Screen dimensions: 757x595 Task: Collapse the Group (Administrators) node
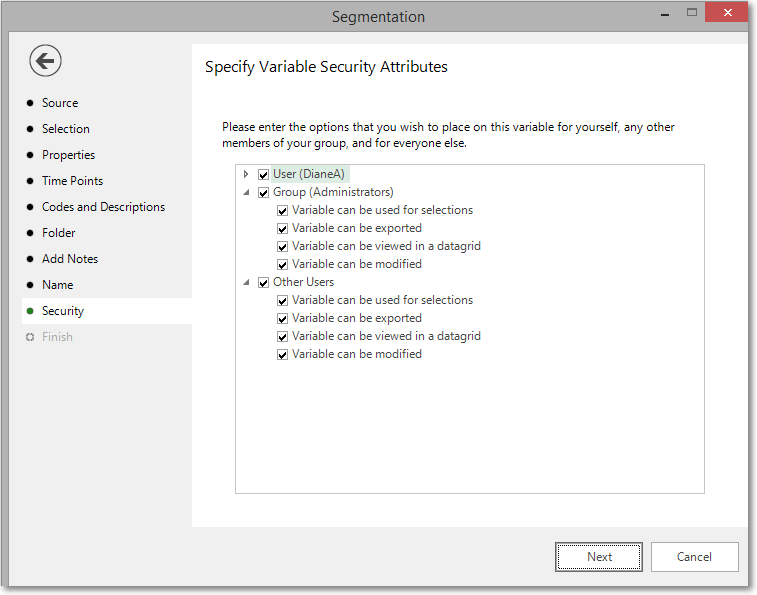coord(246,192)
